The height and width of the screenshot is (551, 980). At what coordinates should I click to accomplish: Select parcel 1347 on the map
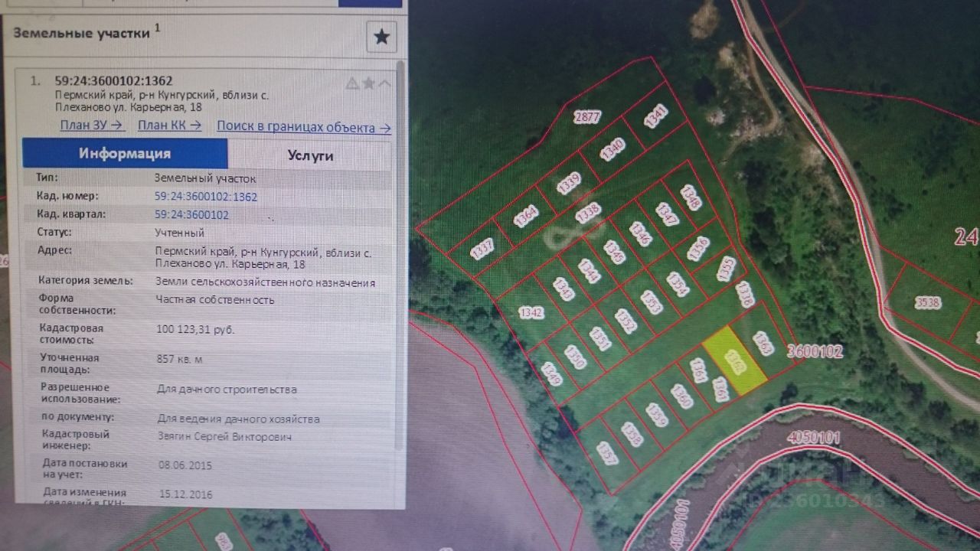667,214
